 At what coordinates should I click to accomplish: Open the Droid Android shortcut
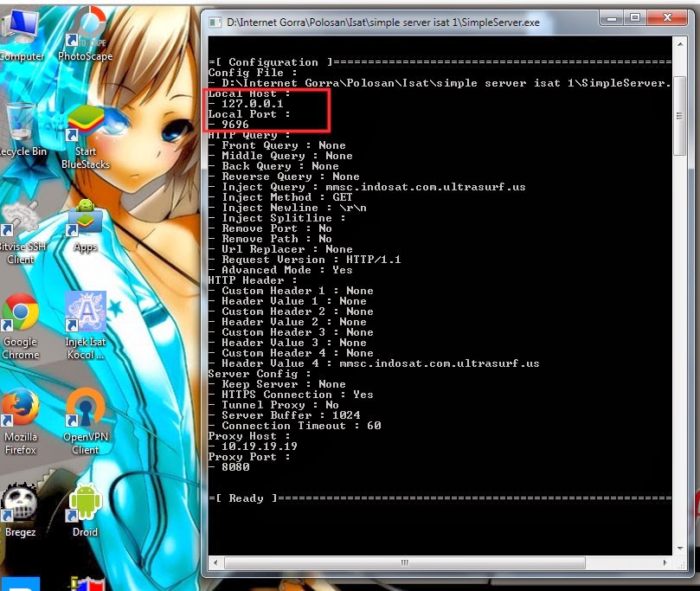[86, 511]
